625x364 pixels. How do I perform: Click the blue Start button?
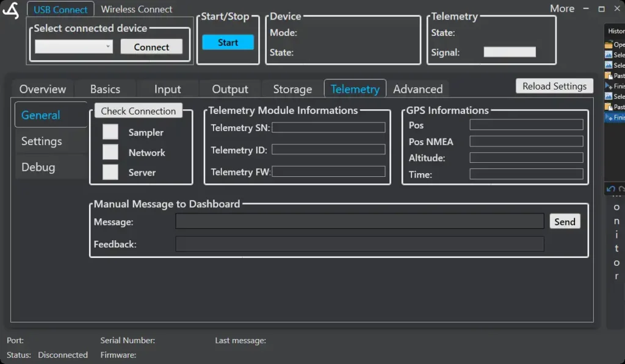[x=228, y=42]
